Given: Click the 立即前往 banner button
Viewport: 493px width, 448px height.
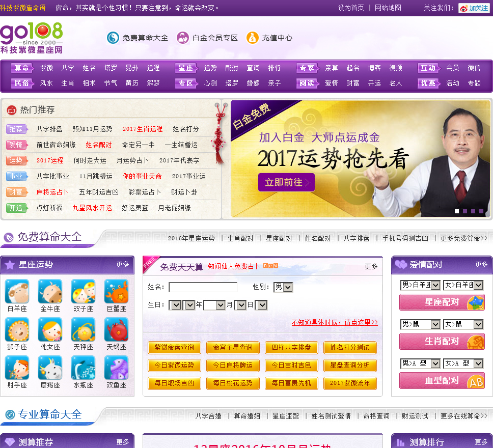Looking at the screenshot, I should coord(286,182).
